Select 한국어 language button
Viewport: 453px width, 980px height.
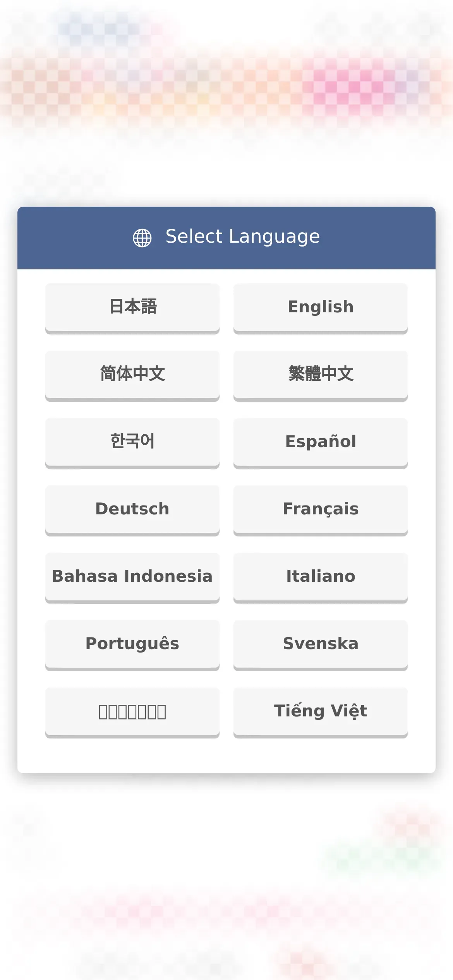(x=132, y=443)
